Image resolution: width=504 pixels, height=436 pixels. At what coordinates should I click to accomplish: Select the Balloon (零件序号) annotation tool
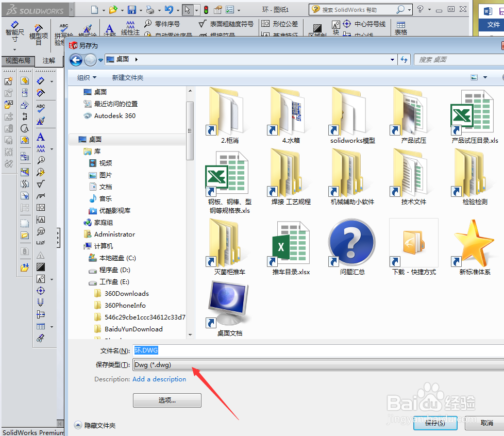163,24
